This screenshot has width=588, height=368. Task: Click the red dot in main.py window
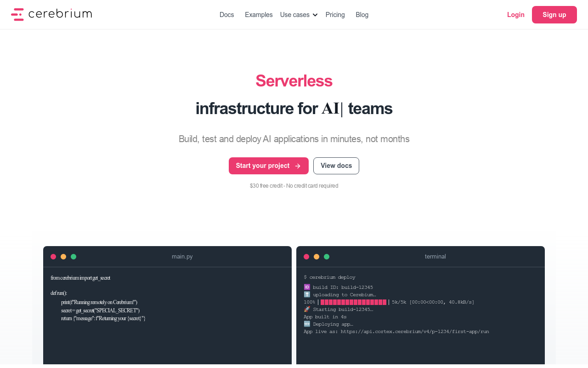(x=53, y=257)
